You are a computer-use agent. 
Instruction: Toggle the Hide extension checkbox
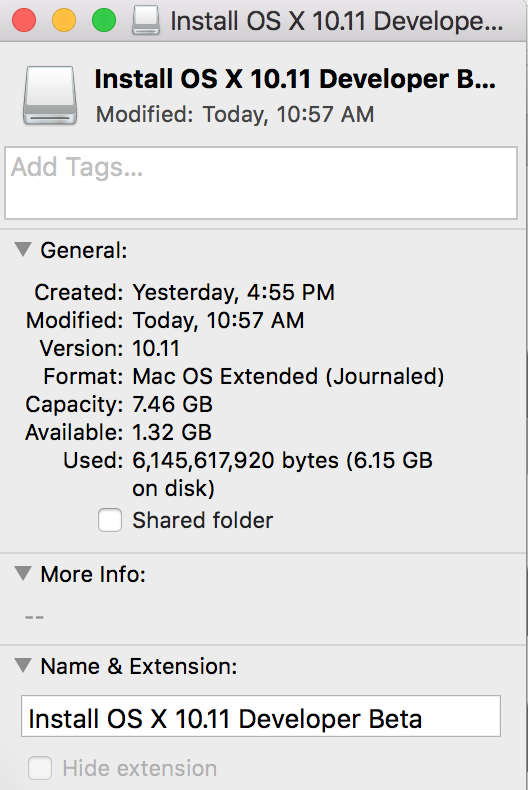pyautogui.click(x=40, y=768)
